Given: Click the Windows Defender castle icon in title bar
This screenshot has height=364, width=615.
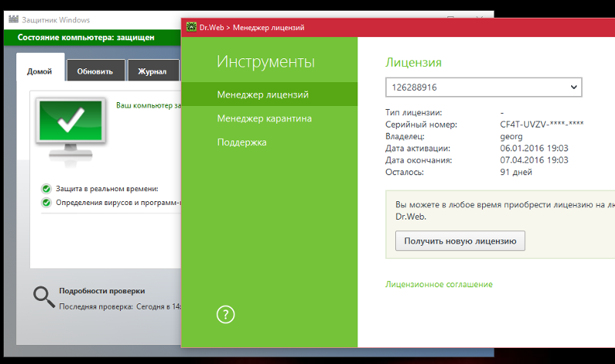Looking at the screenshot, I should (x=14, y=19).
